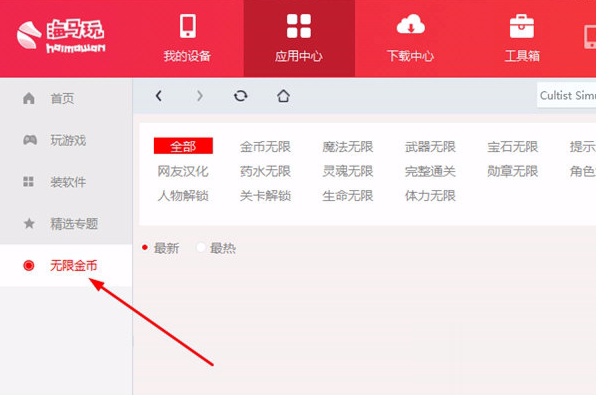Select the 全部 filter tag
Viewport: 596px width, 395px height.
click(x=183, y=146)
